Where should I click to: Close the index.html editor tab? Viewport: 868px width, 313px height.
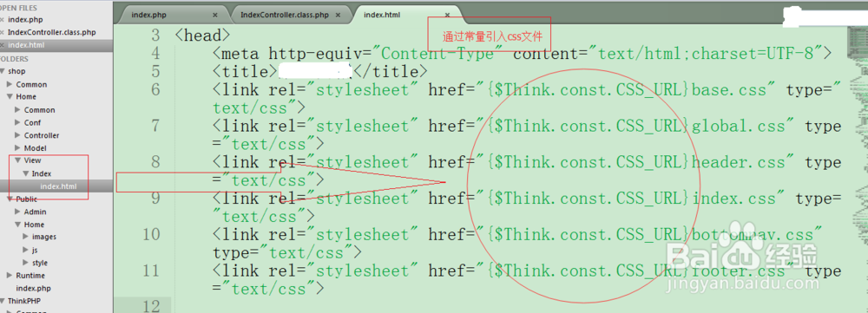[x=447, y=15]
